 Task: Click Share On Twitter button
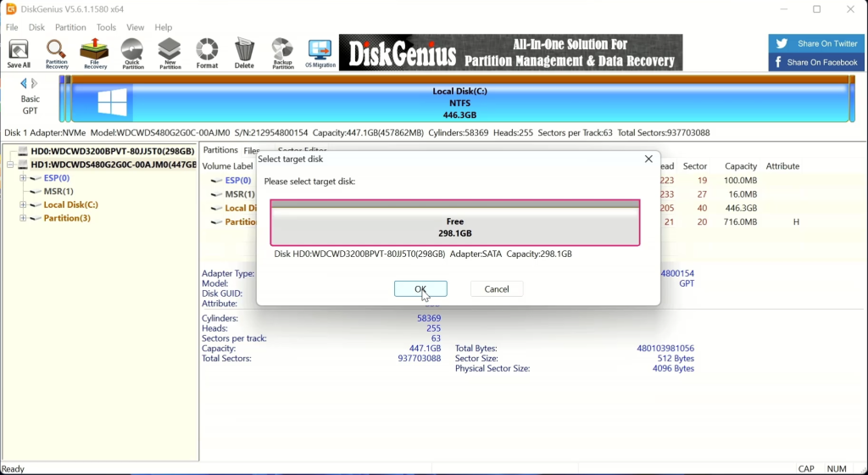coord(817,43)
